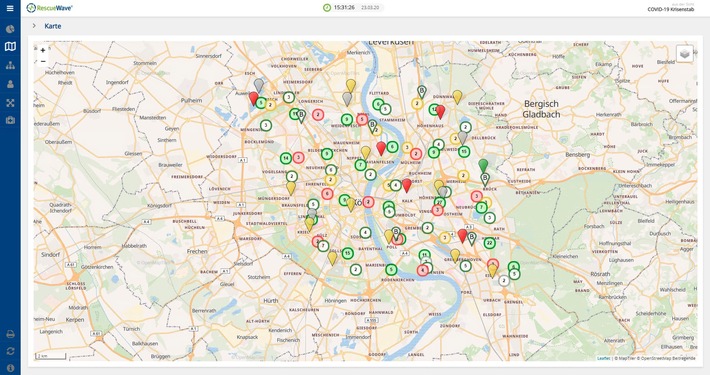
Task: Click the clock time display 15:31:26
Action: pos(344,8)
